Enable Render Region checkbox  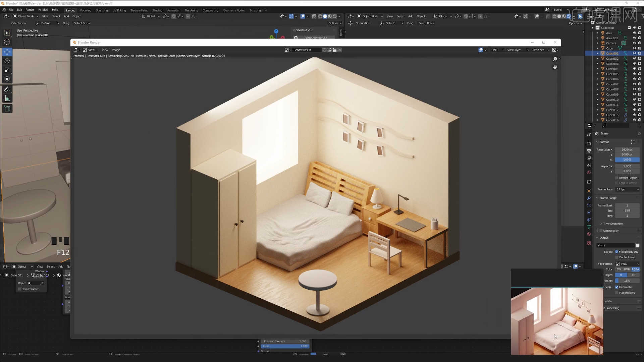[x=616, y=178]
